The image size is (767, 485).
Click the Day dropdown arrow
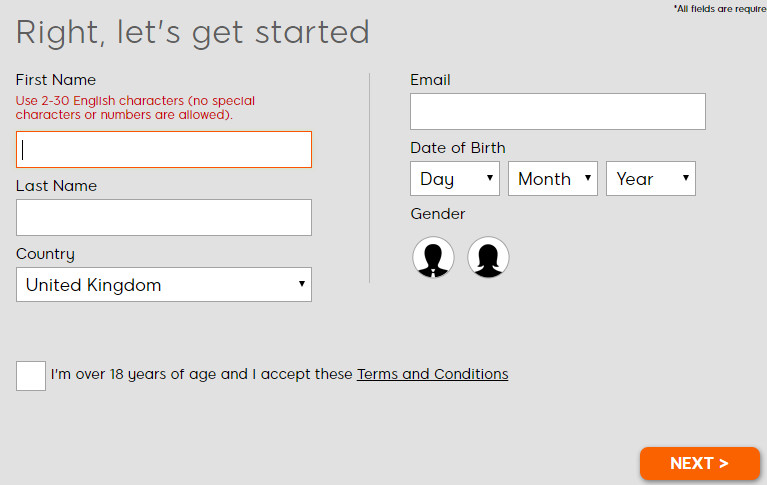point(490,178)
